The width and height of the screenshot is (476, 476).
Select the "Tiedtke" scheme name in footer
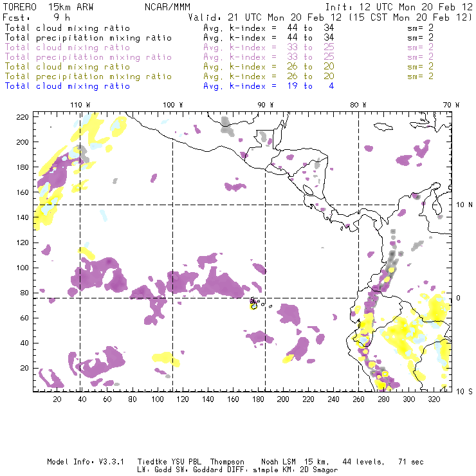pyautogui.click(x=152, y=462)
